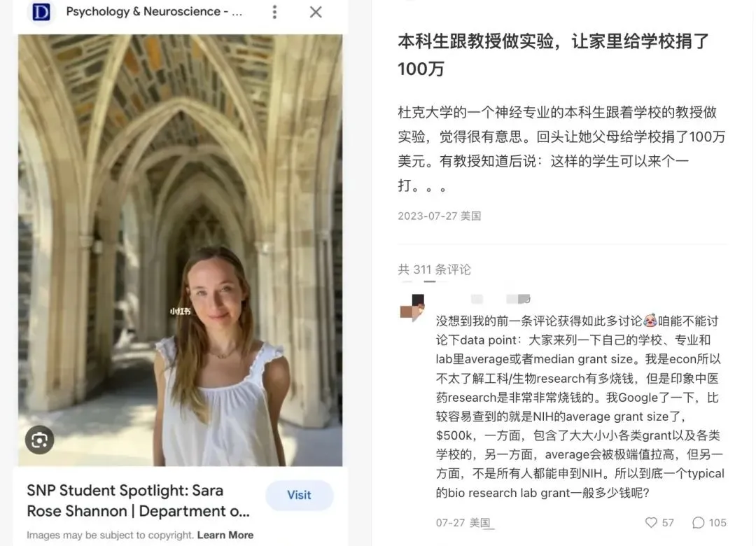756x546 pixels.
Task: Close the image preview with the X
Action: 316,12
